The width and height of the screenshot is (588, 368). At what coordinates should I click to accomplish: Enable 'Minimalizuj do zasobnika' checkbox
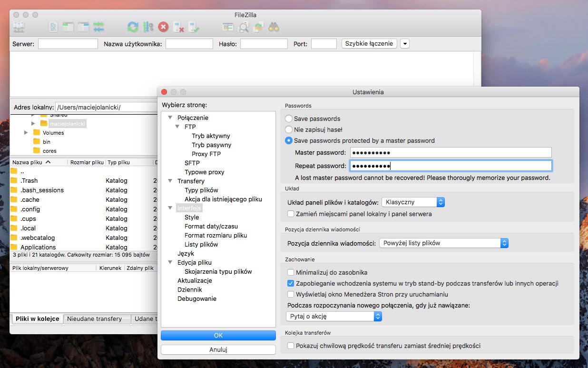[291, 273]
